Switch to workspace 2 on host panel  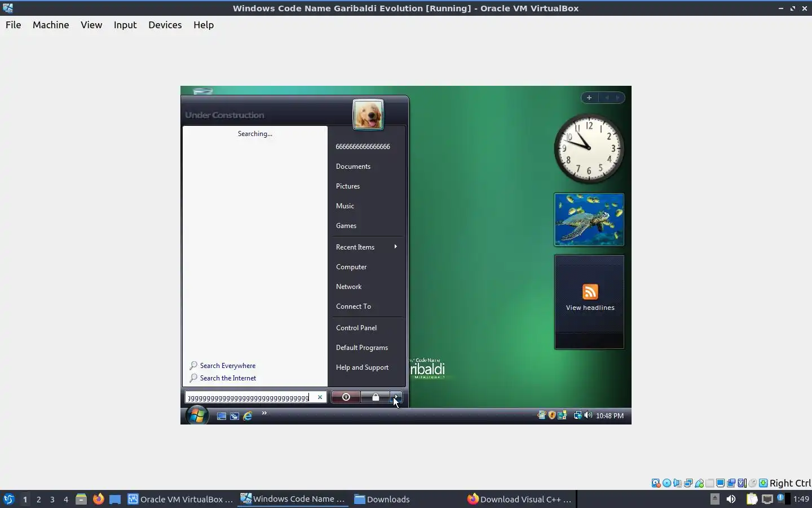point(38,499)
